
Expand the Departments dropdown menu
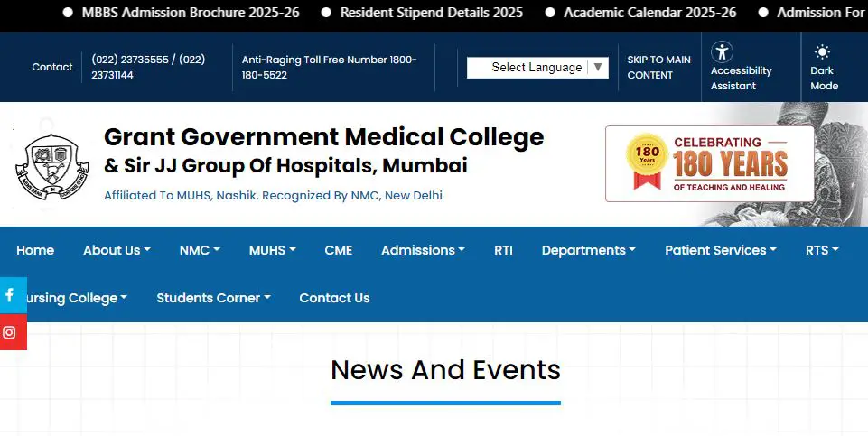tap(588, 250)
